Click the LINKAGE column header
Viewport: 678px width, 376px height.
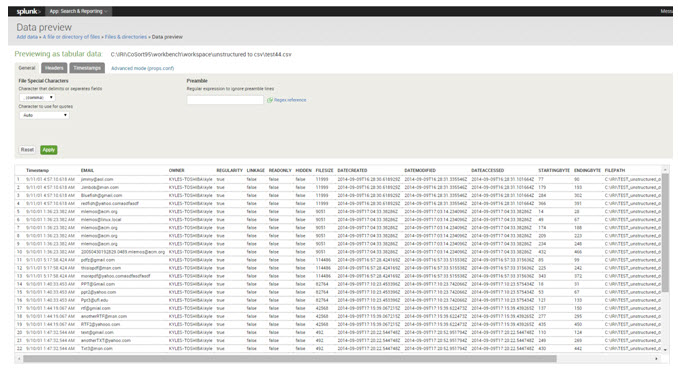point(256,170)
